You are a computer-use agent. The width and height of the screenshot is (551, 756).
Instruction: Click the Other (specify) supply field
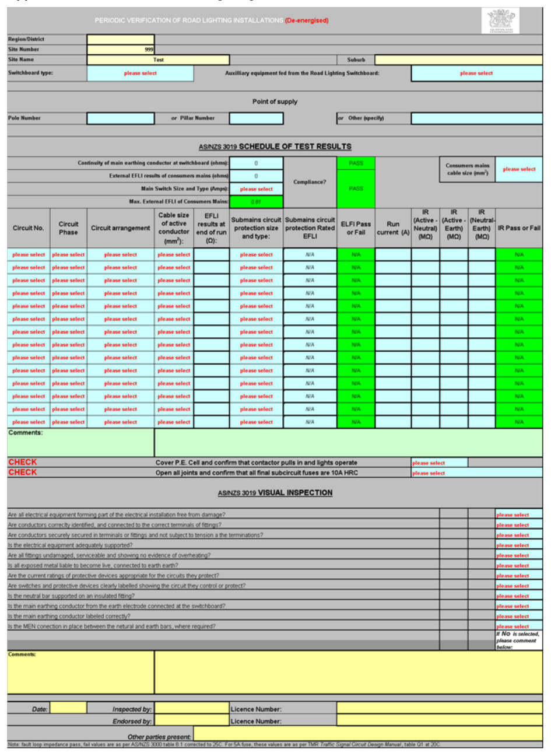pyautogui.click(x=476, y=118)
